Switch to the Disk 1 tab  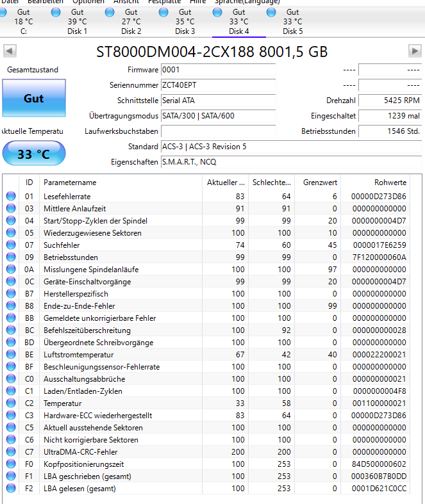tap(77, 22)
